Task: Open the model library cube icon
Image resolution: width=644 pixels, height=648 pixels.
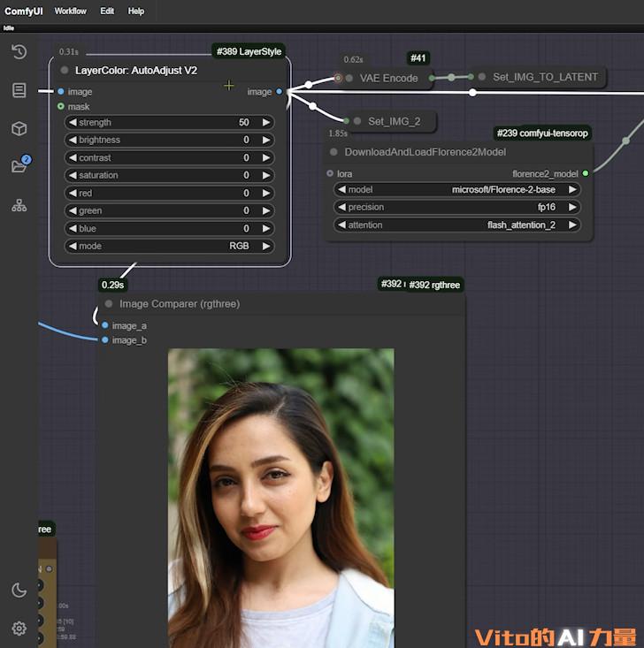Action: (x=19, y=129)
